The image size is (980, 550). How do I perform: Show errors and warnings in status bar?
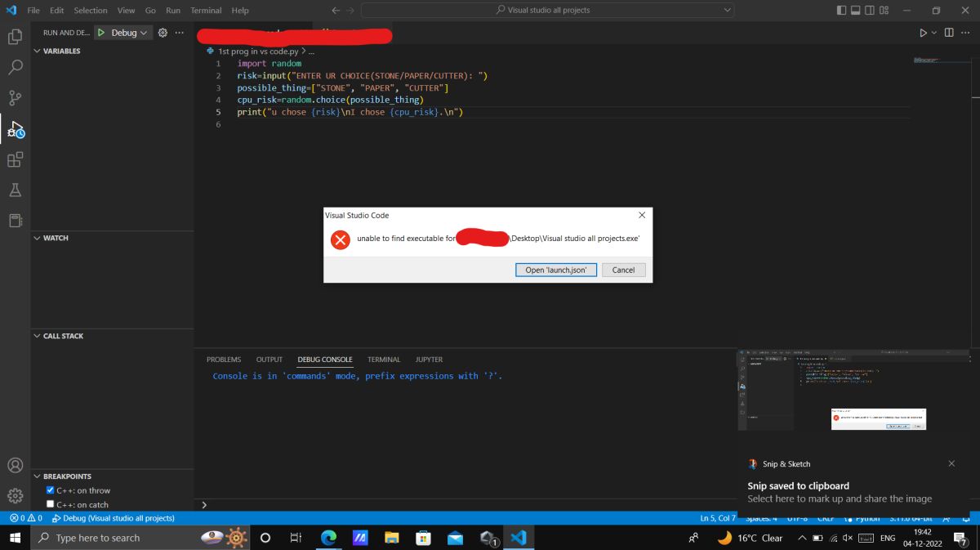(x=25, y=518)
